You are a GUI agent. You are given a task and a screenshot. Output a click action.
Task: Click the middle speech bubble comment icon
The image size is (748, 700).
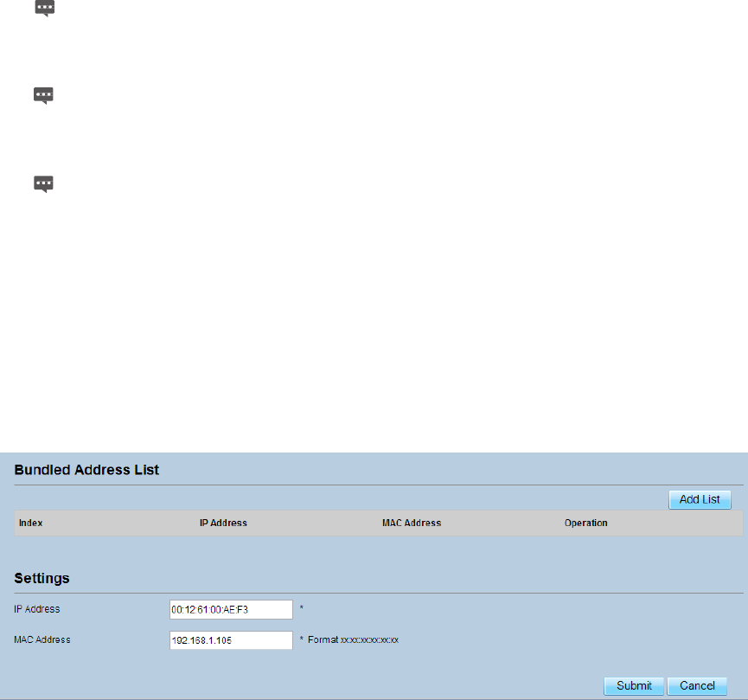(43, 95)
